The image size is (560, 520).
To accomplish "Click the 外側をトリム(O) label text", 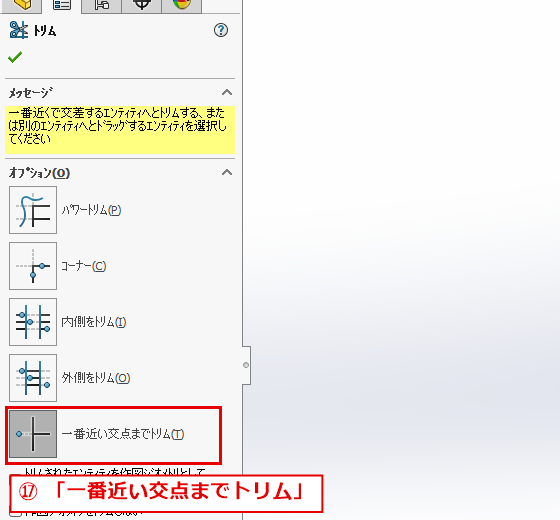I will tap(96, 378).
